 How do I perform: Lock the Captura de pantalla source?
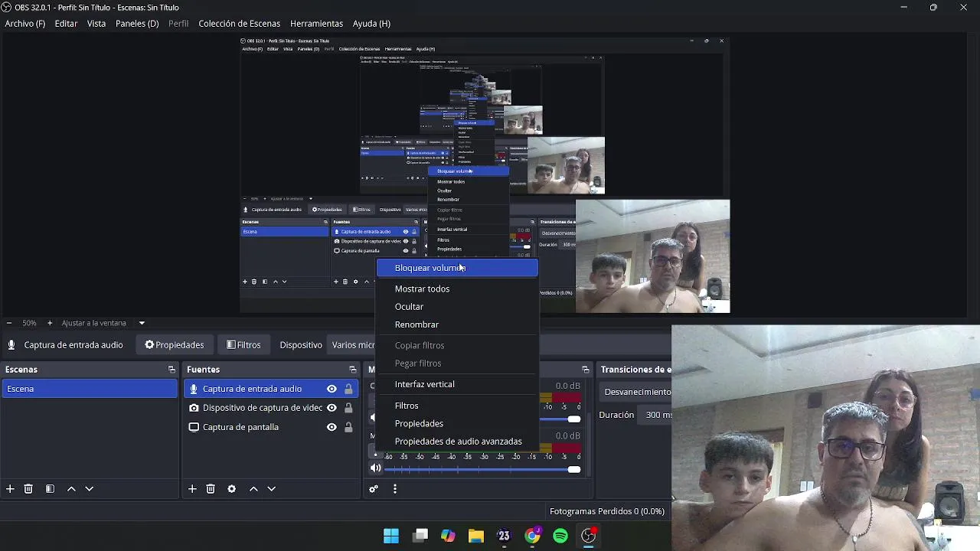tap(348, 427)
